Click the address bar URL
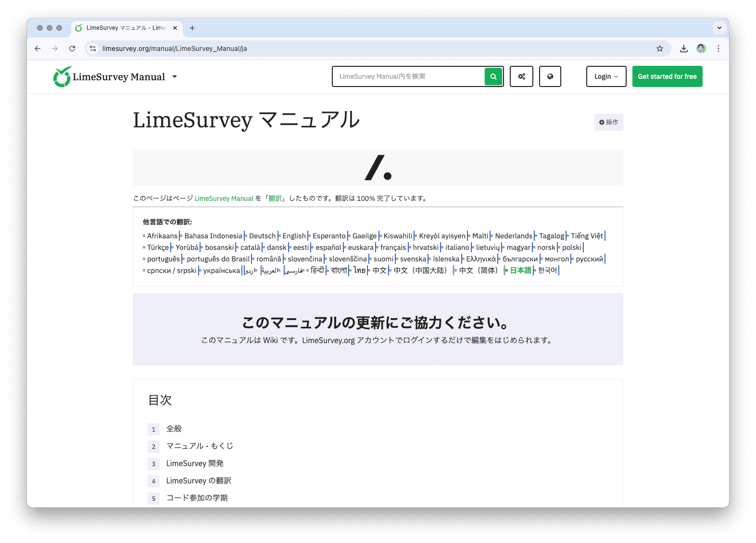The image size is (756, 543). [175, 49]
